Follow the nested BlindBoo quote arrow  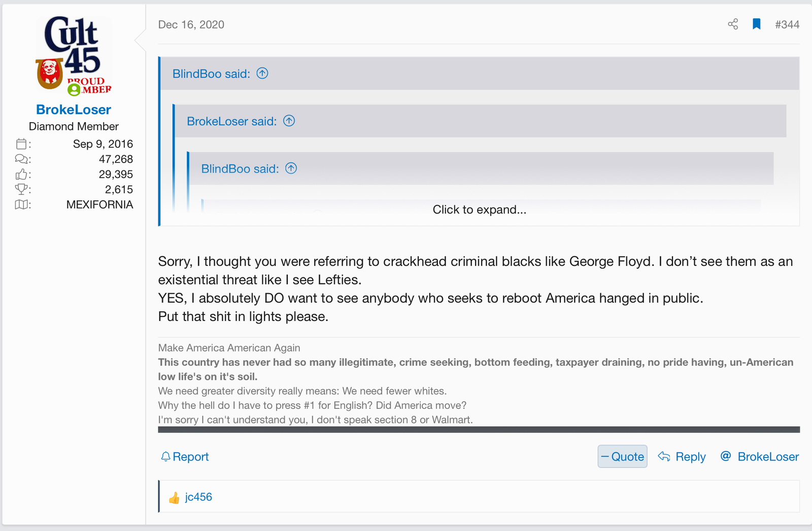coord(291,168)
